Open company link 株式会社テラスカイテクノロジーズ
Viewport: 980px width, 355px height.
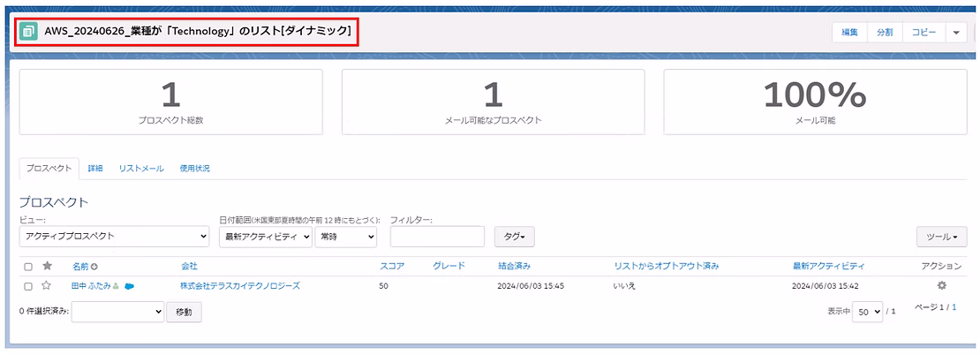pyautogui.click(x=241, y=285)
